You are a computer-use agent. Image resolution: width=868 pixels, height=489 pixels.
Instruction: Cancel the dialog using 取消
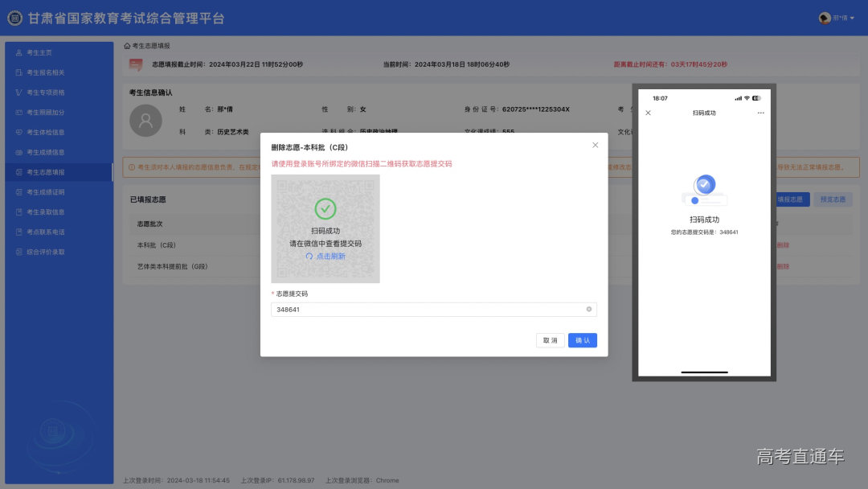[550, 340]
